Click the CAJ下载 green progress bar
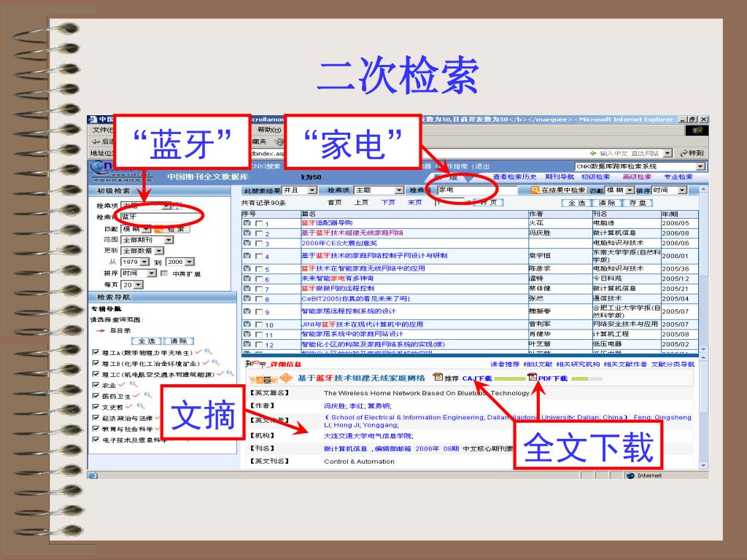 pos(509,378)
